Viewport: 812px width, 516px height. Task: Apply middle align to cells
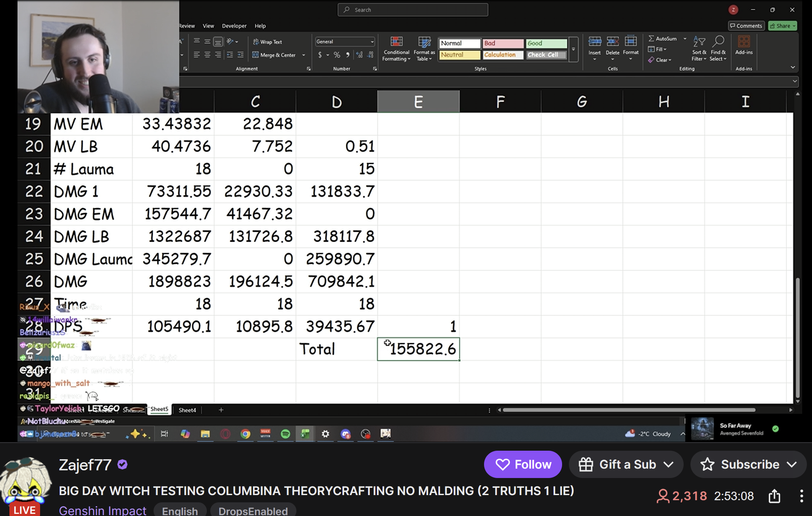pyautogui.click(x=207, y=41)
